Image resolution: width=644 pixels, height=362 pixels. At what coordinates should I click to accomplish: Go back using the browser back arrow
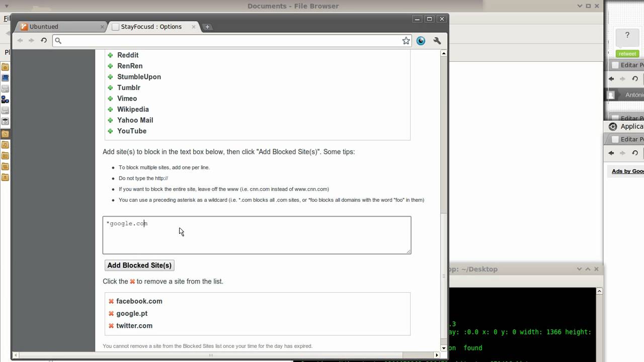[x=20, y=40]
